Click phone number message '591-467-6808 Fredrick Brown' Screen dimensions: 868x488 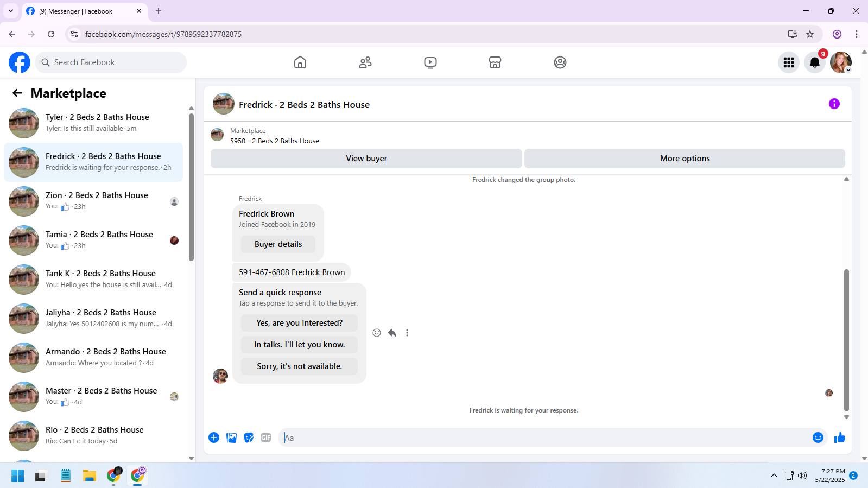[292, 272]
